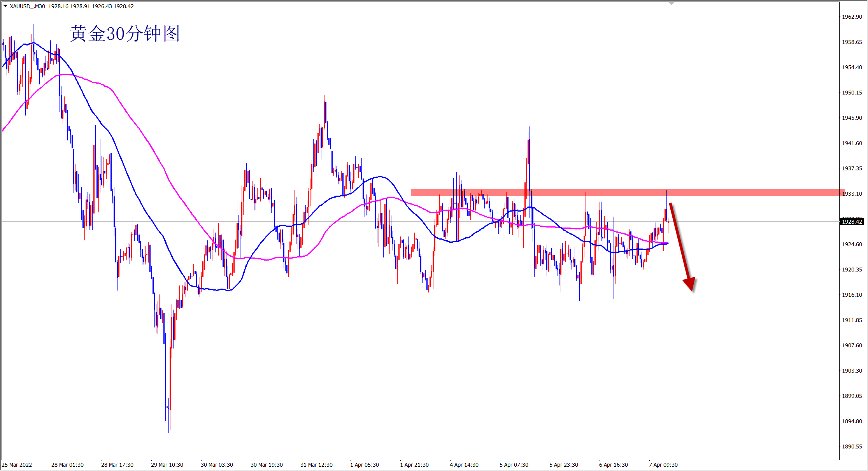
Task: Click the black 1928.42 current price label
Action: pyautogui.click(x=852, y=222)
